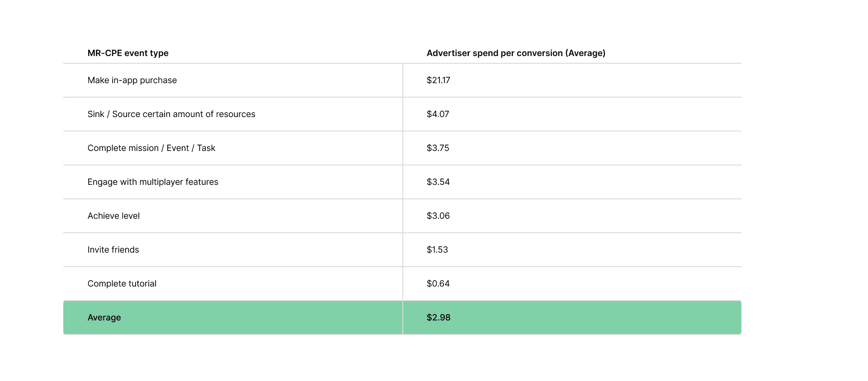Click the $2.98 average value

[x=439, y=317]
